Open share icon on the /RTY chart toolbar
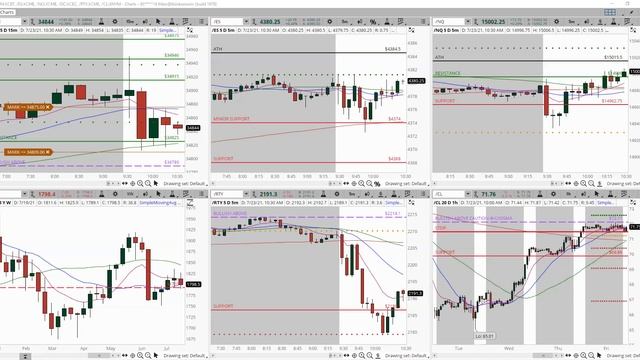640x360 pixels. [x=367, y=194]
